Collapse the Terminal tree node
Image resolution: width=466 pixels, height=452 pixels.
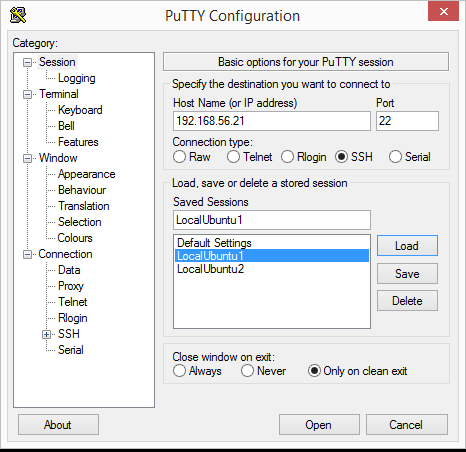(27, 94)
